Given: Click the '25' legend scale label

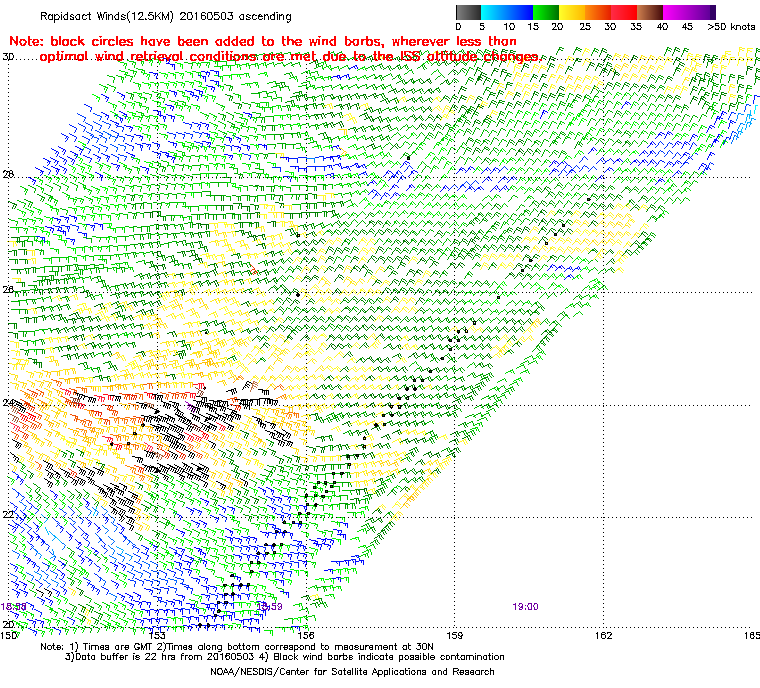Looking at the screenshot, I should (585, 27).
